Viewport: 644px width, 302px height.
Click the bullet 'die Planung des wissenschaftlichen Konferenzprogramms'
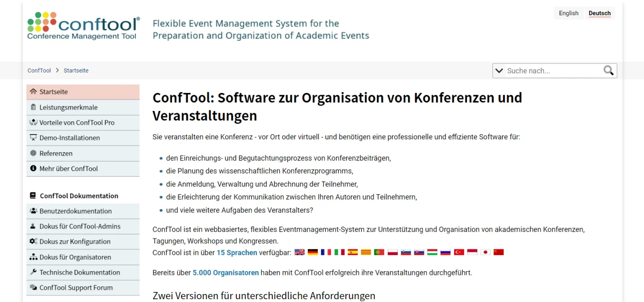coord(259,171)
